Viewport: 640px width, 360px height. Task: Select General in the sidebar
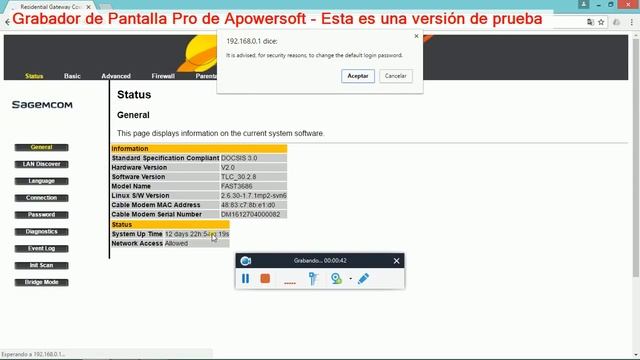tap(41, 147)
